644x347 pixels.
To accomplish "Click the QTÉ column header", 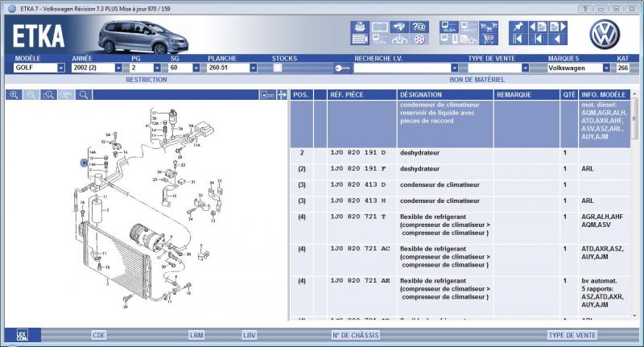I will (x=569, y=95).
